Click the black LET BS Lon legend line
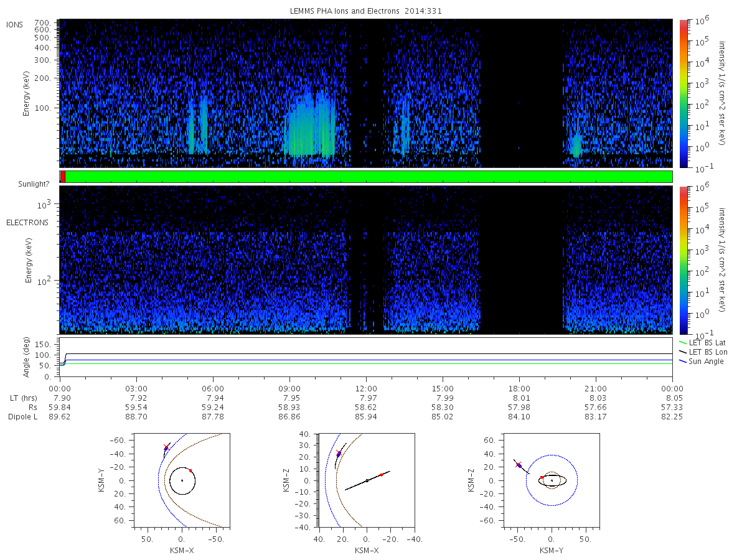747x560 pixels. pyautogui.click(x=683, y=352)
